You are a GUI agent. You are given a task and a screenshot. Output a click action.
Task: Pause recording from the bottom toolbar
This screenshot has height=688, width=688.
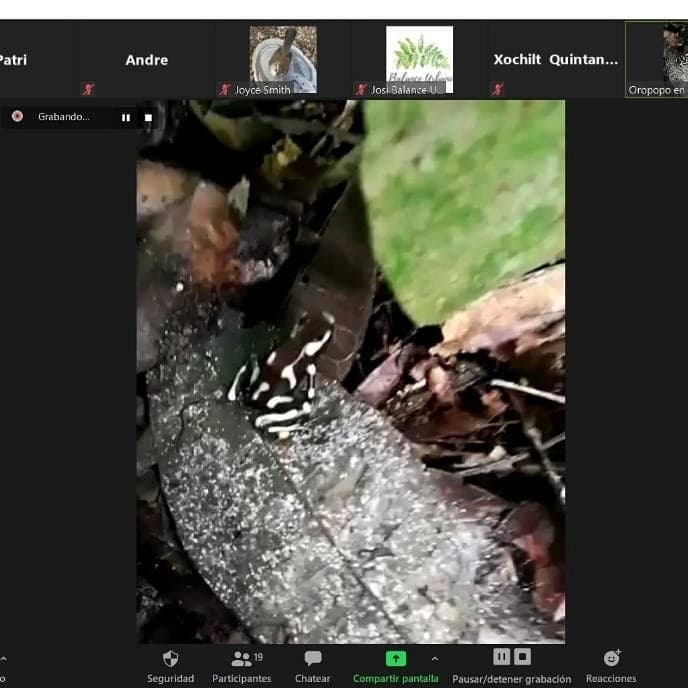coord(501,657)
